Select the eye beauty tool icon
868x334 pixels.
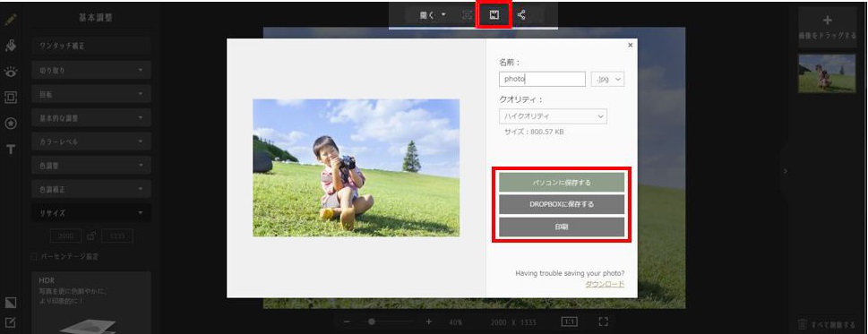coord(11,72)
